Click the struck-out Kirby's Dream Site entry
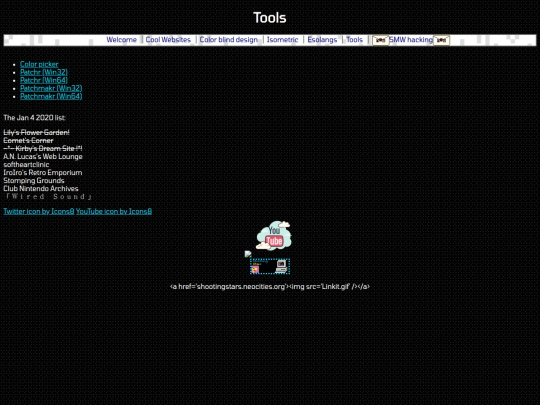 point(43,148)
